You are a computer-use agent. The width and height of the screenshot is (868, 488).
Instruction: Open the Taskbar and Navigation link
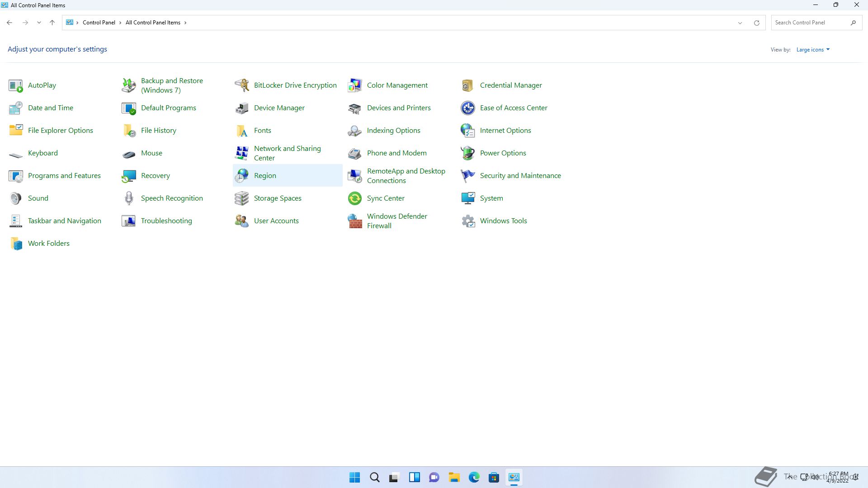[x=65, y=221]
